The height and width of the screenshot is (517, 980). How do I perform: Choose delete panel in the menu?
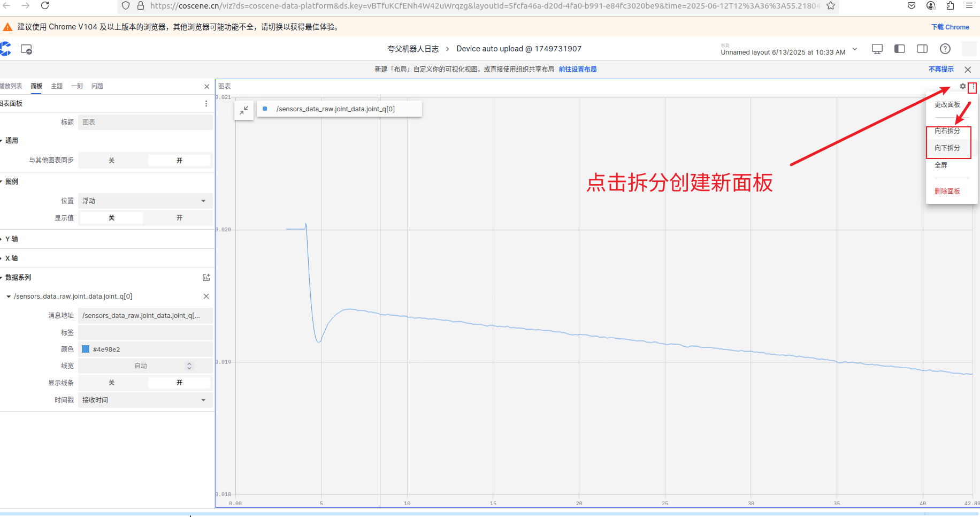pos(947,191)
